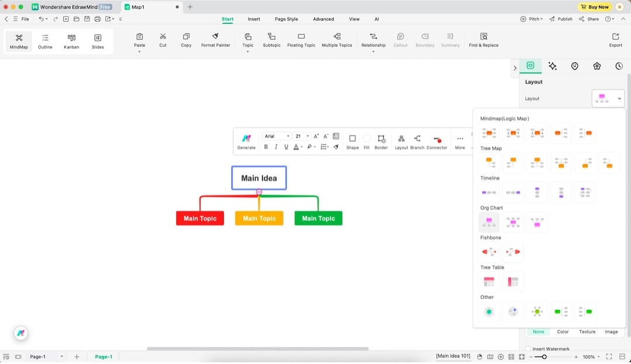Image resolution: width=631 pixels, height=364 pixels.
Task: Open the View ribbon tab
Action: coord(354,19)
